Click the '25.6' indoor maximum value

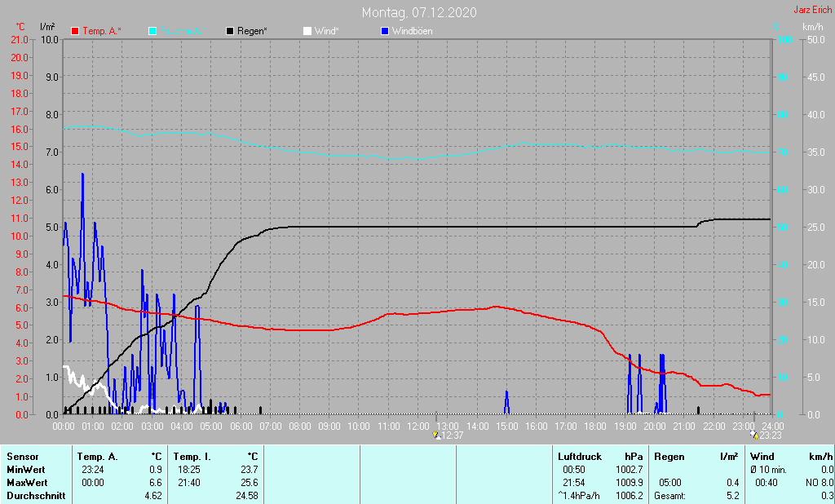(250, 483)
